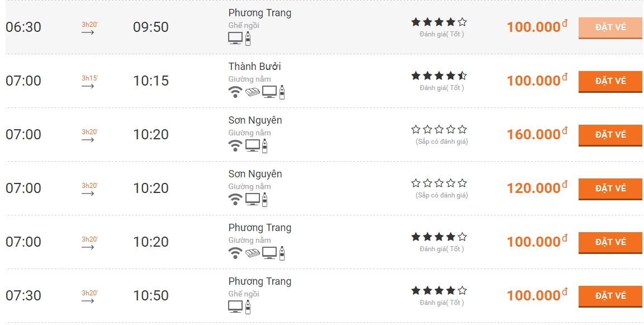Click the water bottle icon on the 160.000đ Sơn Nguyên row
The image size is (644, 325).
[264, 146]
